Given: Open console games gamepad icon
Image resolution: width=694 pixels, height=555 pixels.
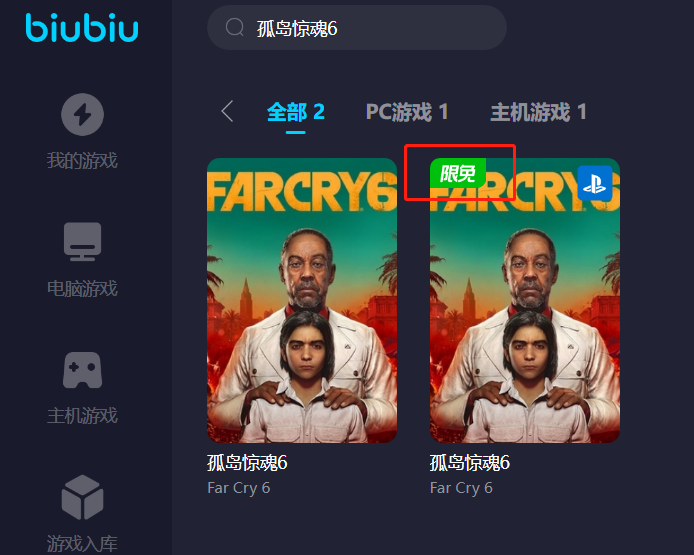Looking at the screenshot, I should (x=82, y=370).
